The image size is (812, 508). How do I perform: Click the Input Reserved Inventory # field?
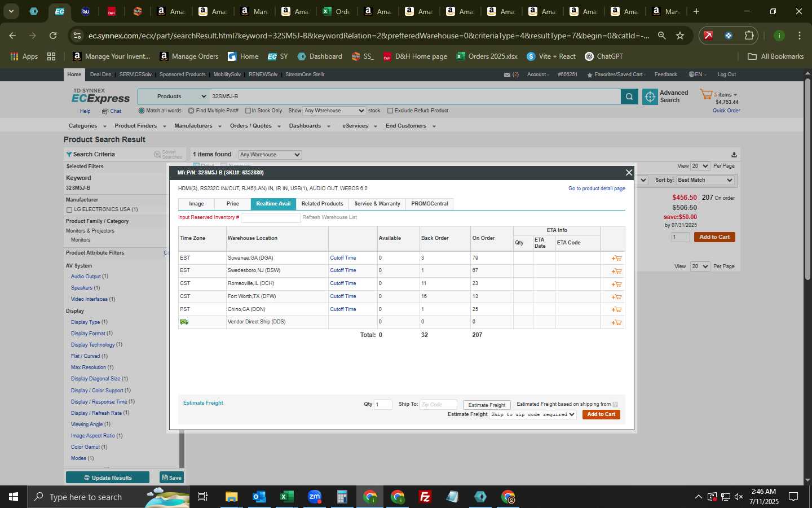(271, 218)
